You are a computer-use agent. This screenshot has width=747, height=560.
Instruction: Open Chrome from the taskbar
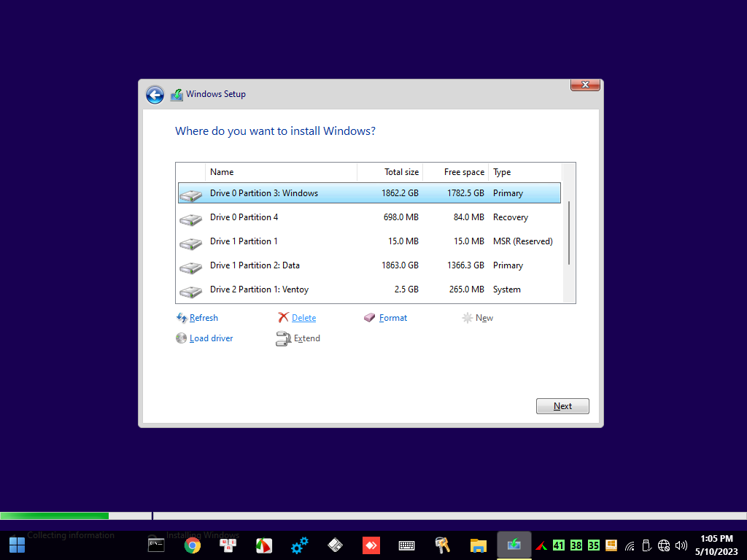193,545
